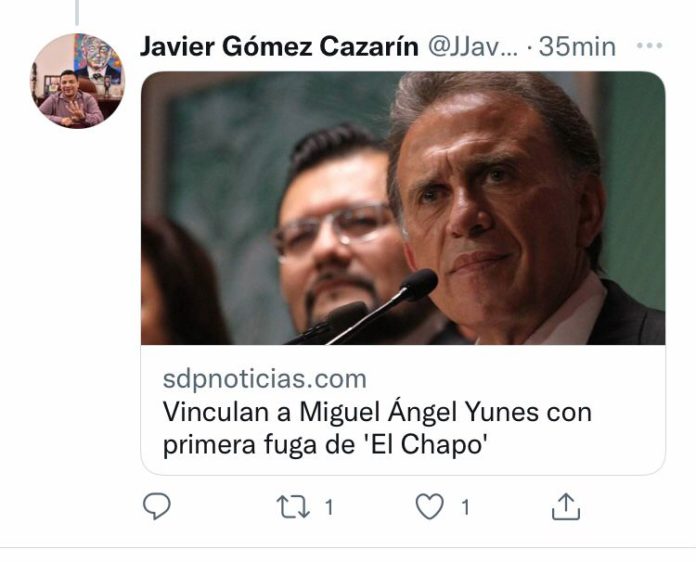Click the name Javier Gómez Cazarín
This screenshot has height=562, width=696.
pyautogui.click(x=279, y=46)
